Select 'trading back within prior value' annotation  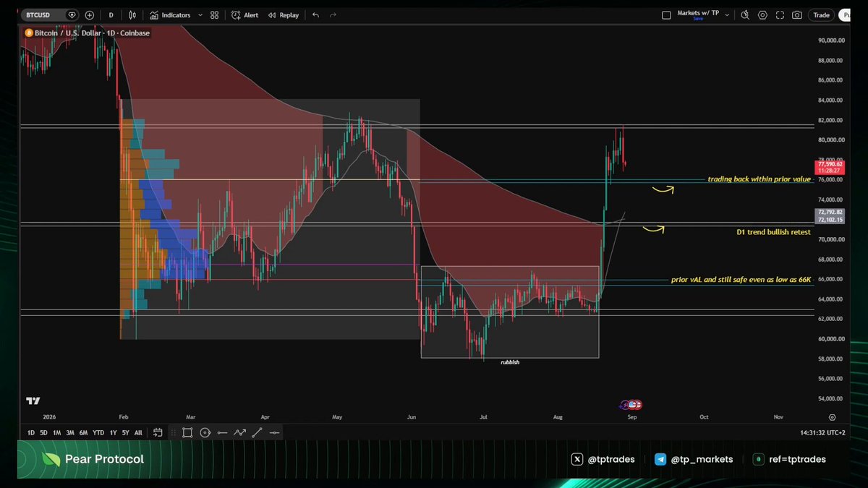click(759, 179)
